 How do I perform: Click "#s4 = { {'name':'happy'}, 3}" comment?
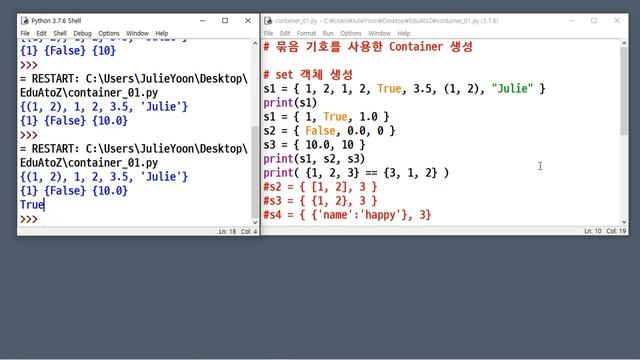tap(347, 215)
